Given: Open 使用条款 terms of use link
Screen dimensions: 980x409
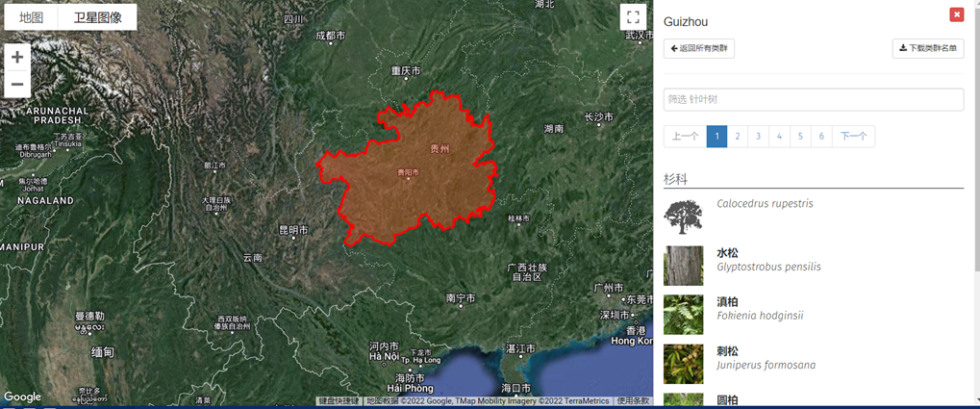Looking at the screenshot, I should pyautogui.click(x=633, y=401).
